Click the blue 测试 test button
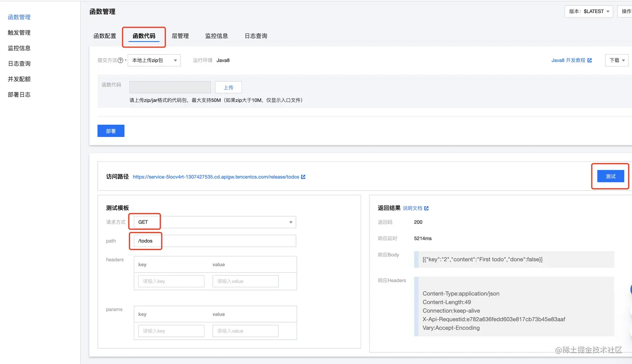This screenshot has width=632, height=364. 611,177
